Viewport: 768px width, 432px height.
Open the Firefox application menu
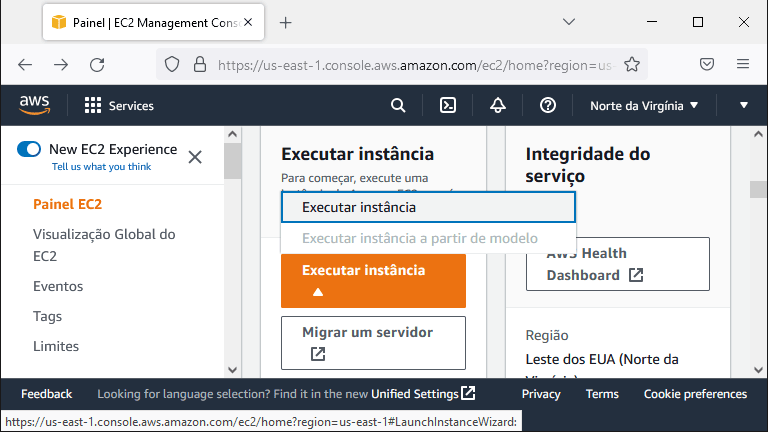[743, 64]
